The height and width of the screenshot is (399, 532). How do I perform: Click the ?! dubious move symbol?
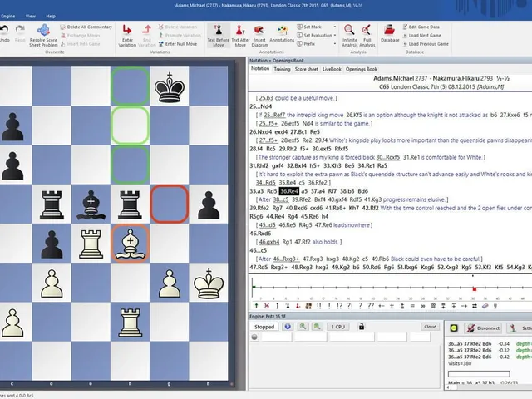pyautogui.click(x=350, y=306)
